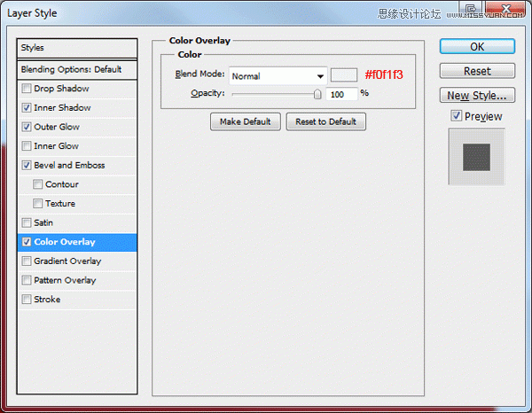532x413 pixels.
Task: Click the New Style... button
Action: tap(477, 96)
